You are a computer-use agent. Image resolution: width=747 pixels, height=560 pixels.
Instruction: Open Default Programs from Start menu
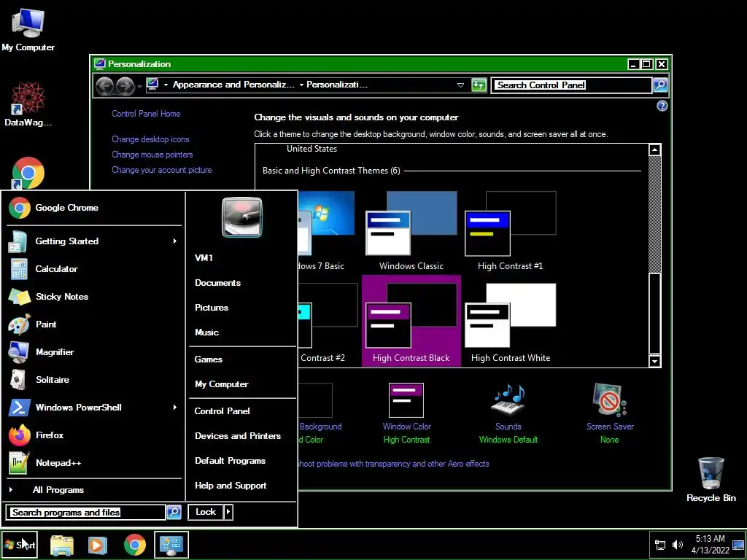click(230, 461)
